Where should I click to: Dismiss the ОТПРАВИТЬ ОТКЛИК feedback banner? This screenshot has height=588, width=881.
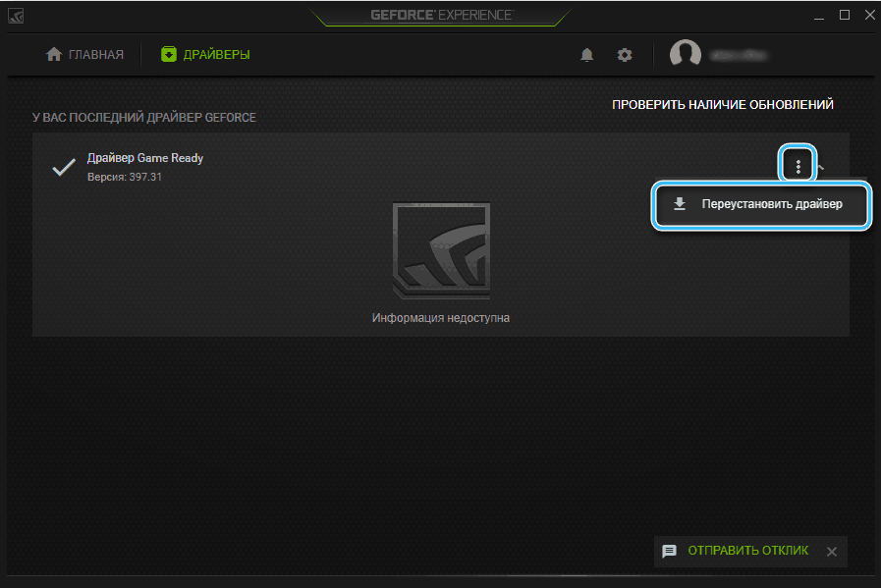830,552
